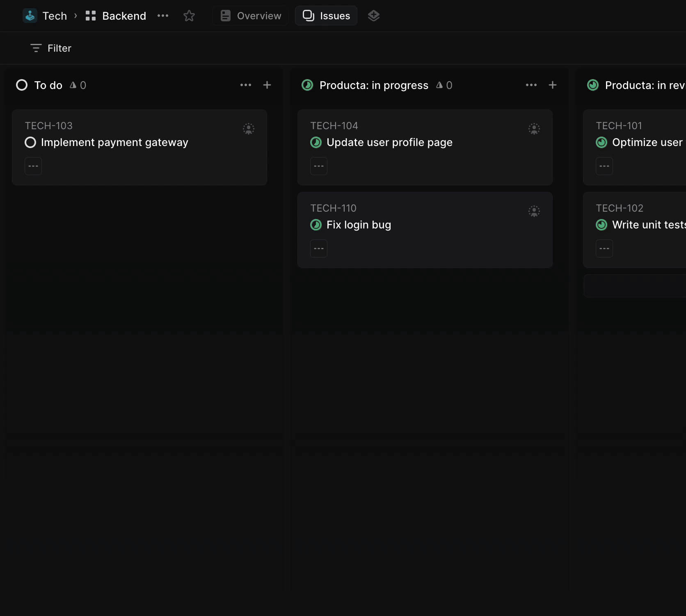Go to Tech breadcrumb link

[55, 16]
